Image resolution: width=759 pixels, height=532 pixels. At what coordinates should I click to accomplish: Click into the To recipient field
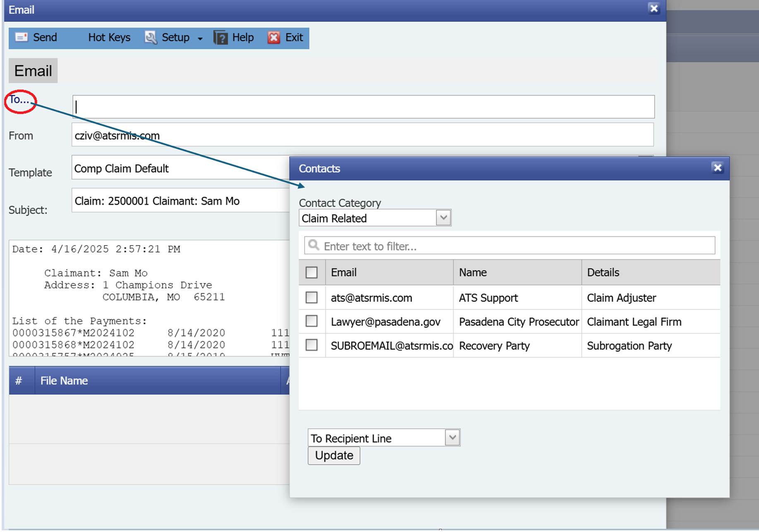(363, 107)
